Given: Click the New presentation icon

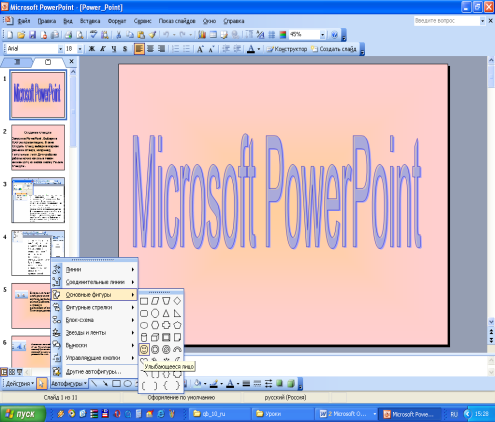Looking at the screenshot, I should tap(10, 35).
